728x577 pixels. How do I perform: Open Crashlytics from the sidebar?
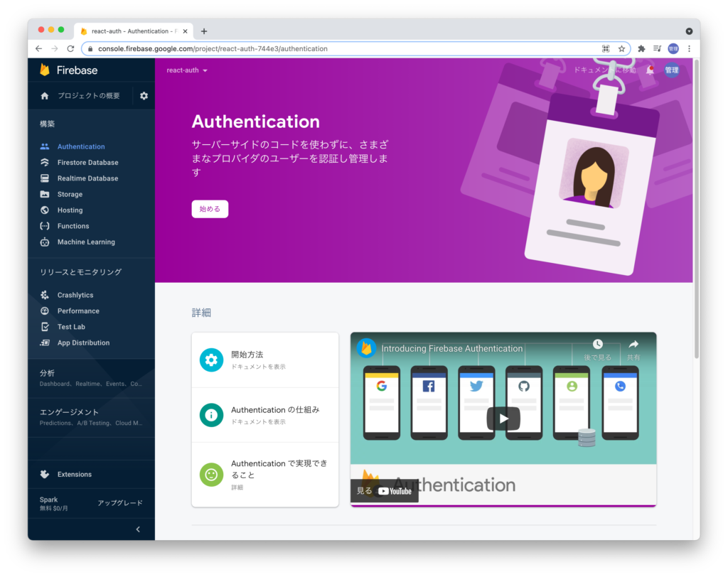74,295
